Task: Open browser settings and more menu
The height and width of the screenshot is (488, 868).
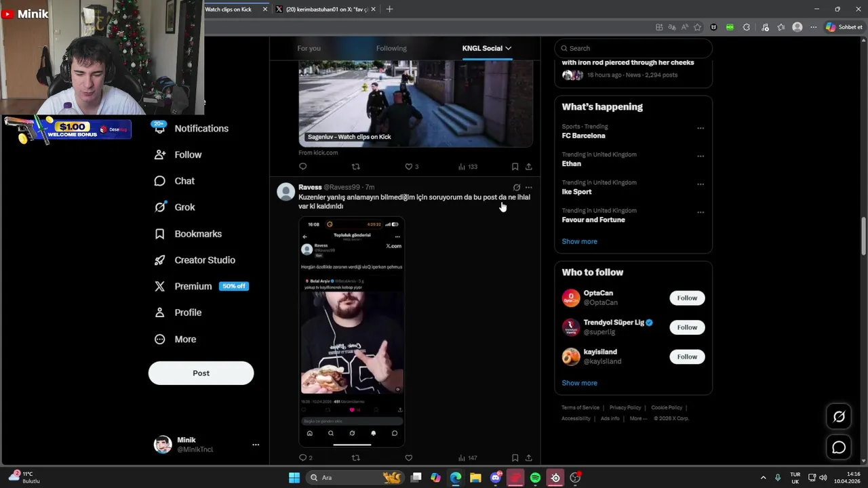Action: tap(814, 27)
